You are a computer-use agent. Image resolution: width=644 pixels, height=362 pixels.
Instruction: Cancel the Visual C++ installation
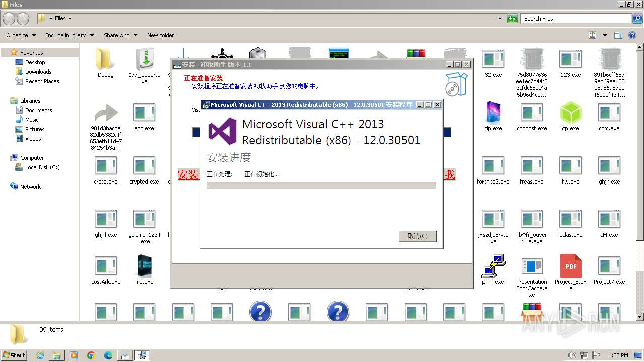coord(418,236)
